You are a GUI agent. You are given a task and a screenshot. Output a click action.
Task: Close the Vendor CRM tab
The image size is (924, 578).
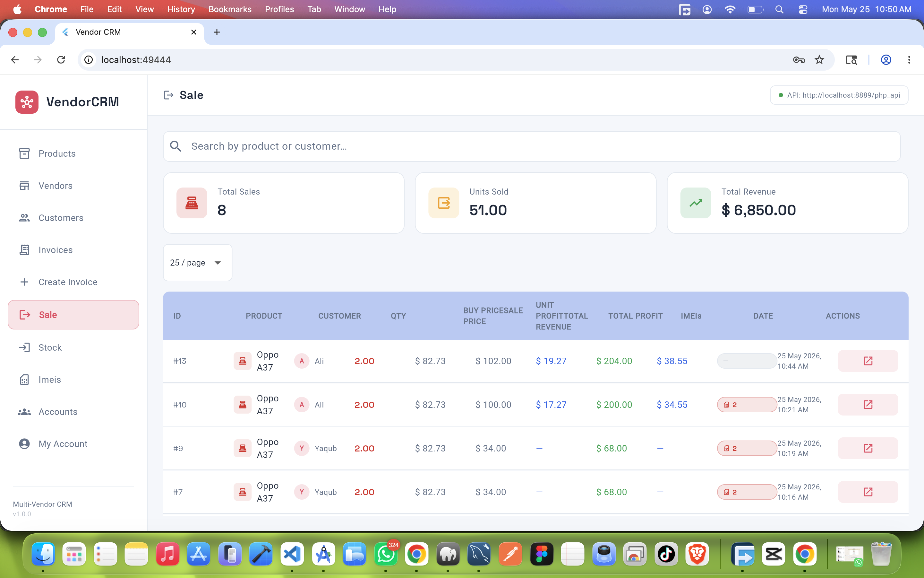193,32
